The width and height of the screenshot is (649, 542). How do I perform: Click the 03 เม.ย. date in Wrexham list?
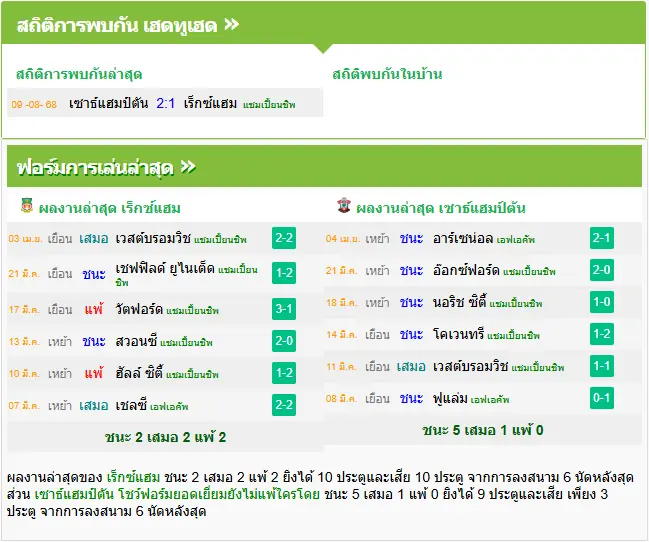(x=25, y=239)
